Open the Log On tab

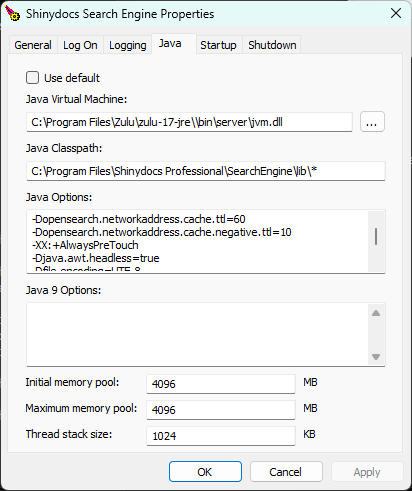pos(80,45)
